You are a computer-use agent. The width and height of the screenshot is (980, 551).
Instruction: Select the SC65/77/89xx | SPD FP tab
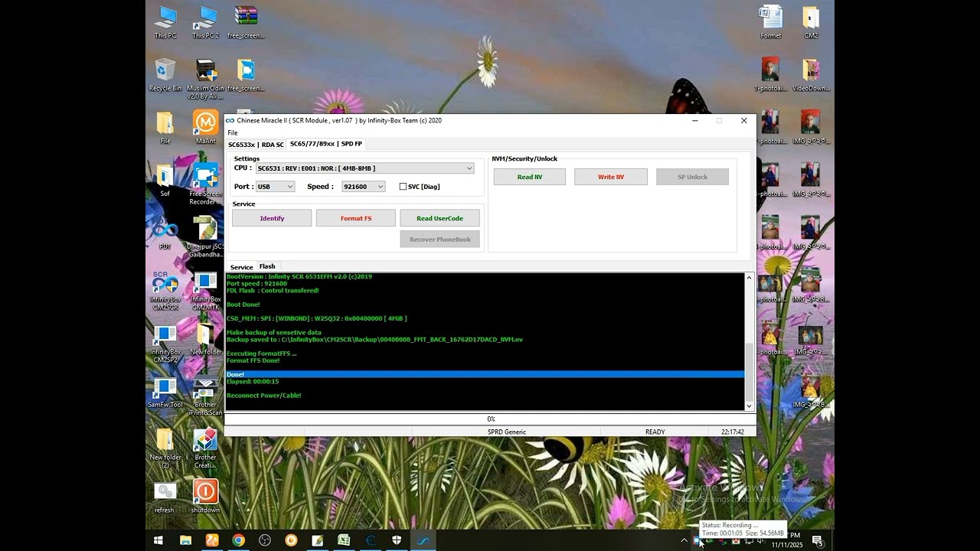[326, 144]
